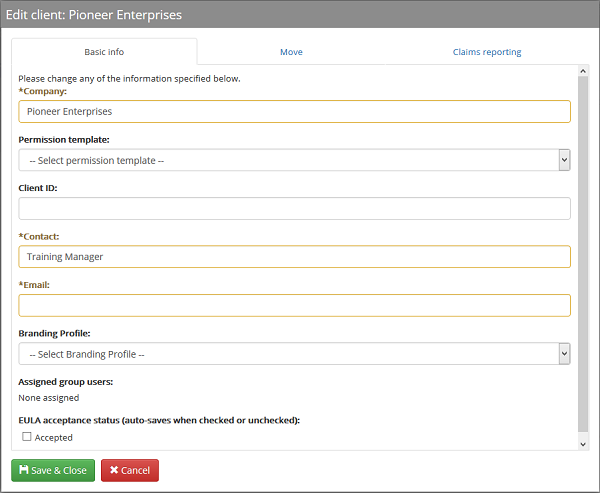Click the 'Accepted' checkbox label text
The image size is (600, 493).
(x=53, y=438)
